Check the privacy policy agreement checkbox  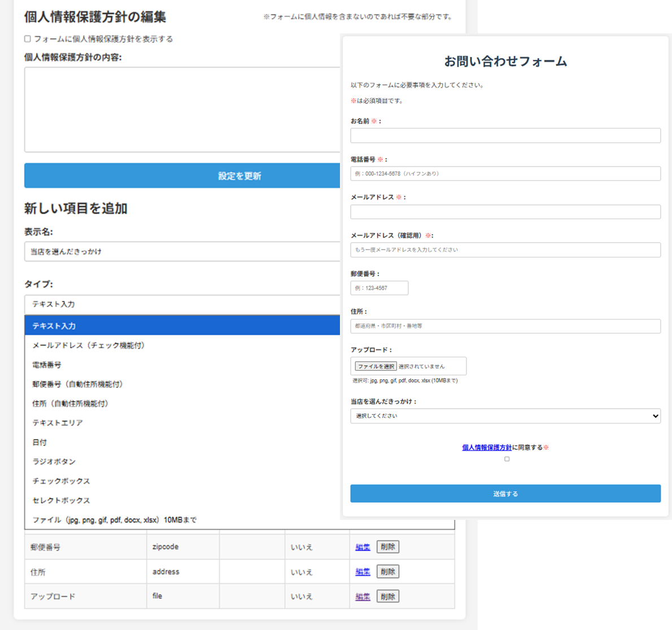507,459
